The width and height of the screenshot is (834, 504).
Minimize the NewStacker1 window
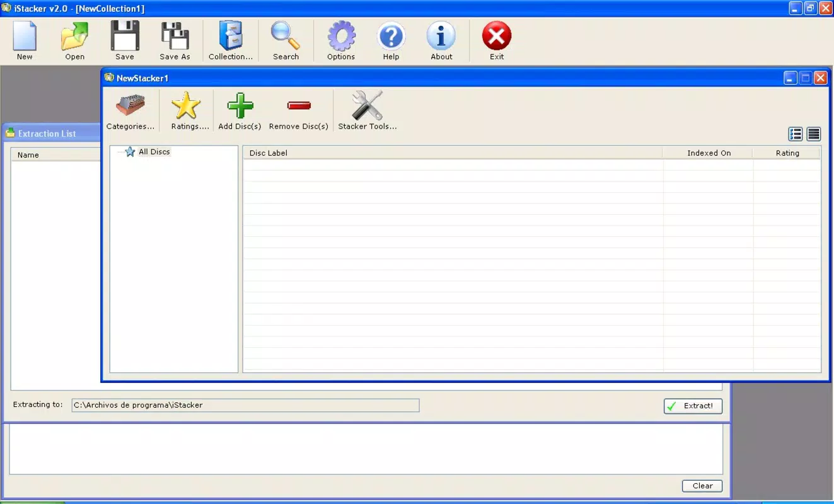[x=791, y=78]
